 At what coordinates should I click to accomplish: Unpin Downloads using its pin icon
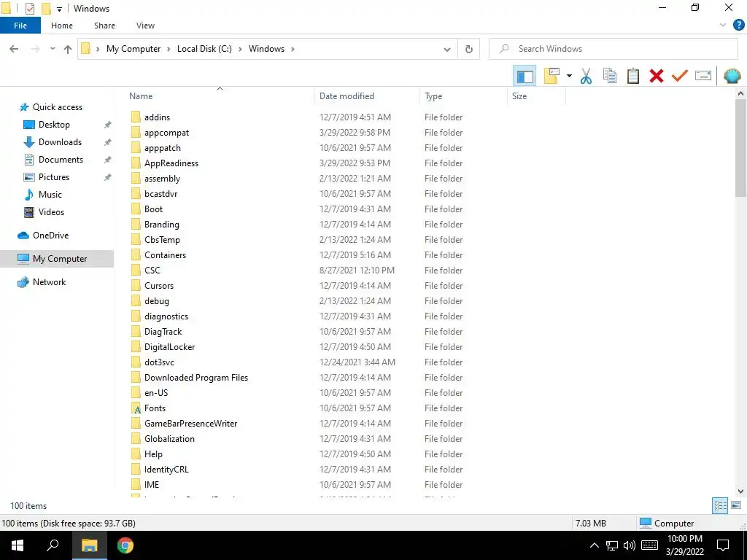(x=108, y=142)
